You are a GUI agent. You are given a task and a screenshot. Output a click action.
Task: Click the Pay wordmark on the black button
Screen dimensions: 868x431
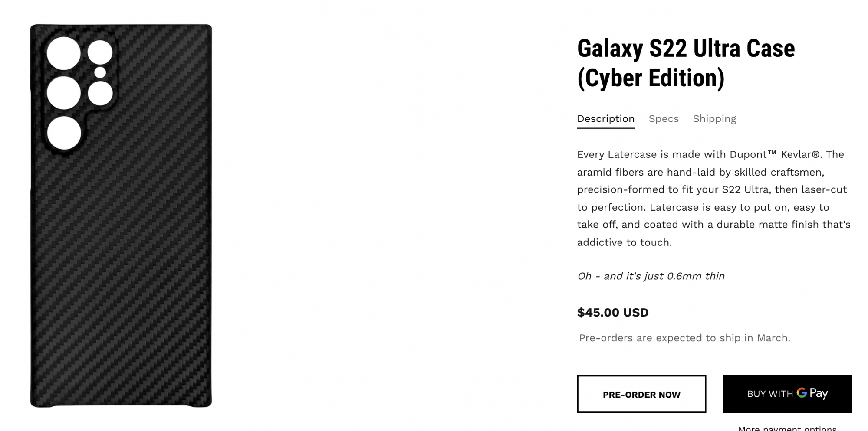click(819, 393)
